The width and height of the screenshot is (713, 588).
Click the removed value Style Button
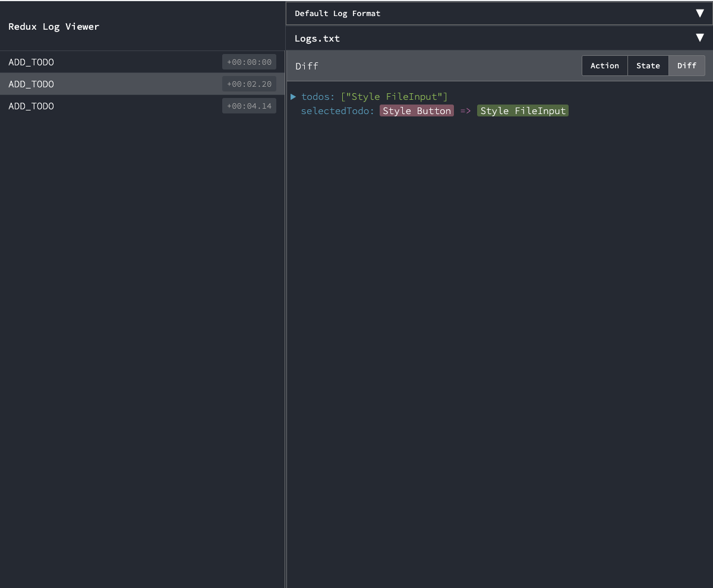(x=417, y=111)
